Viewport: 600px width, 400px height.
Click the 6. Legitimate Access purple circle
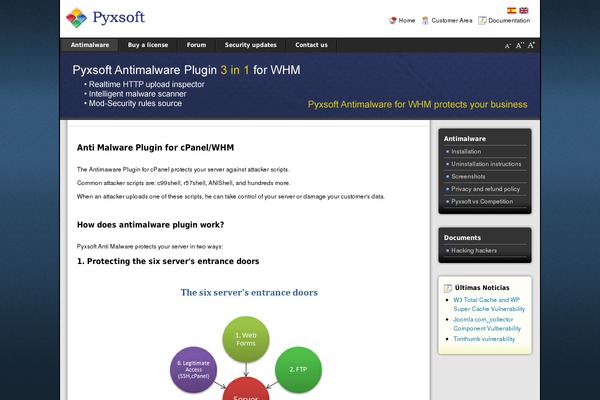[193, 369]
